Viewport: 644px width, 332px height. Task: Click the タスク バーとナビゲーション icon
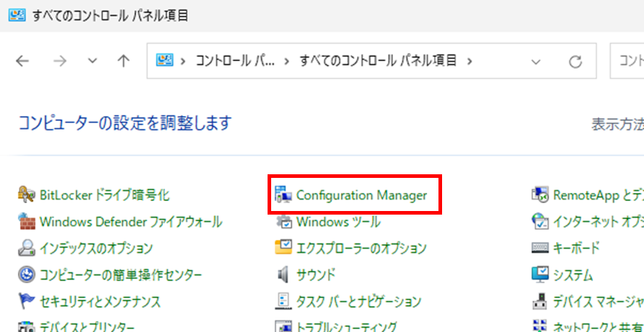tap(284, 302)
